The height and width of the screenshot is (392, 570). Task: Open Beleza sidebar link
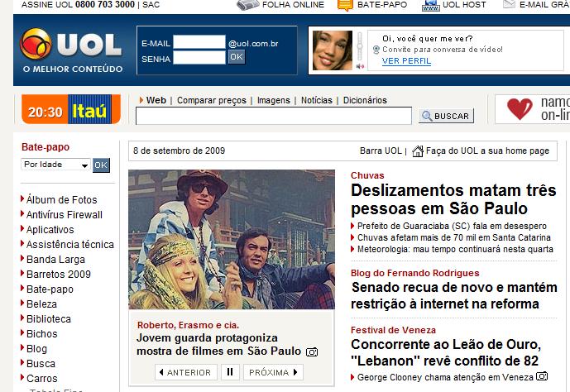click(x=42, y=304)
